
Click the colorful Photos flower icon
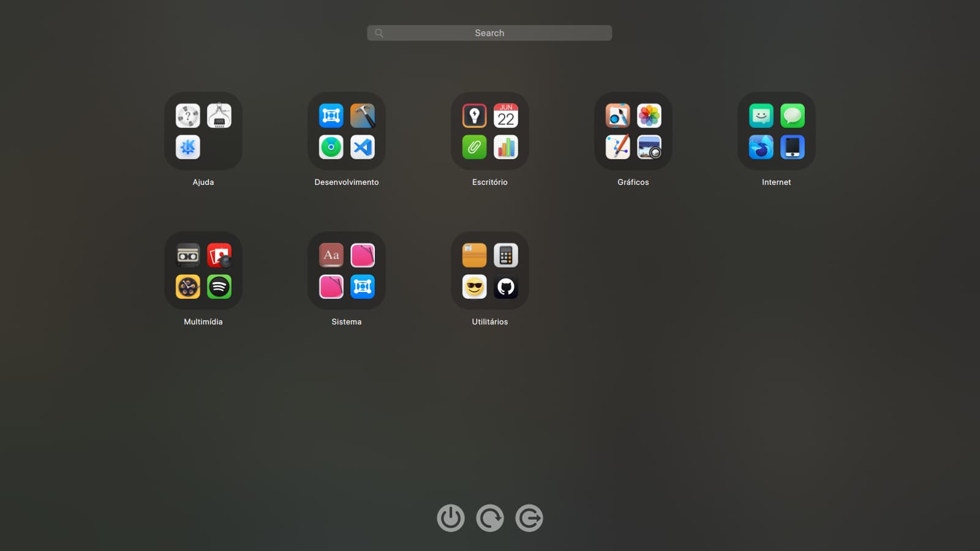649,116
